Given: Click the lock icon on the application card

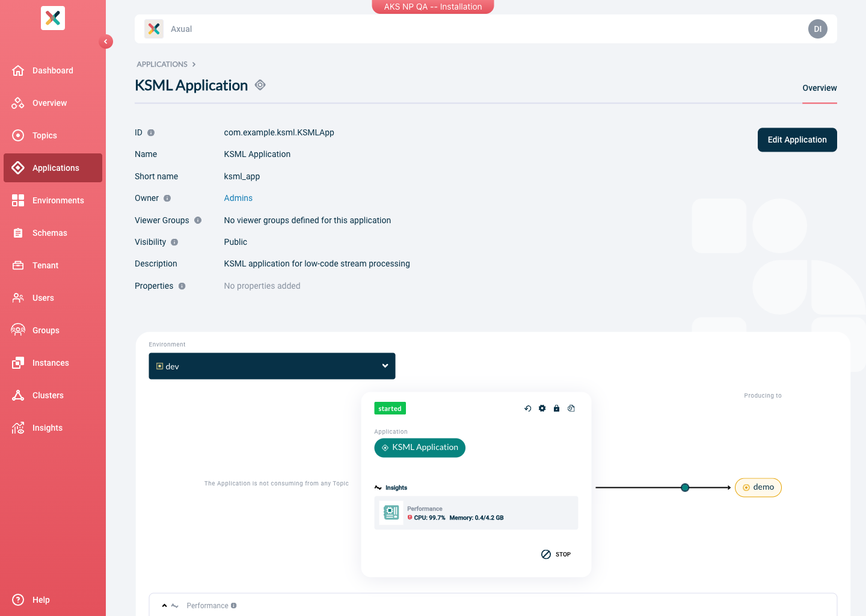Looking at the screenshot, I should click(556, 408).
